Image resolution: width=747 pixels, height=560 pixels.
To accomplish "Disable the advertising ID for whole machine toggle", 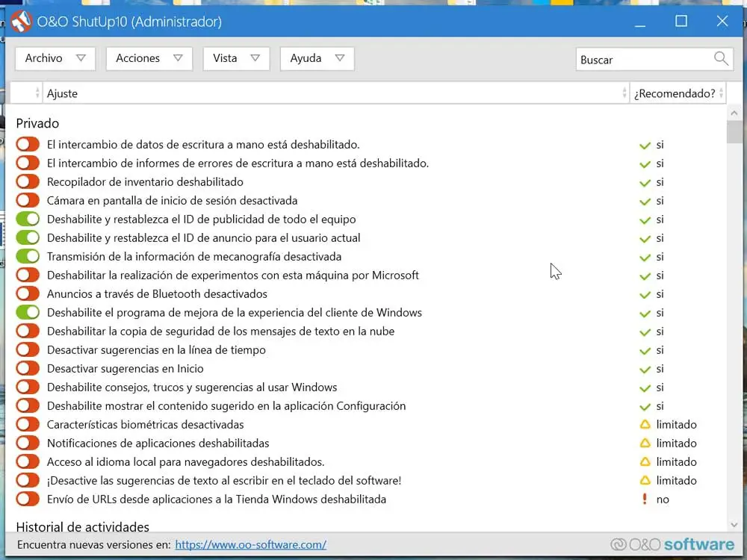I will [28, 219].
